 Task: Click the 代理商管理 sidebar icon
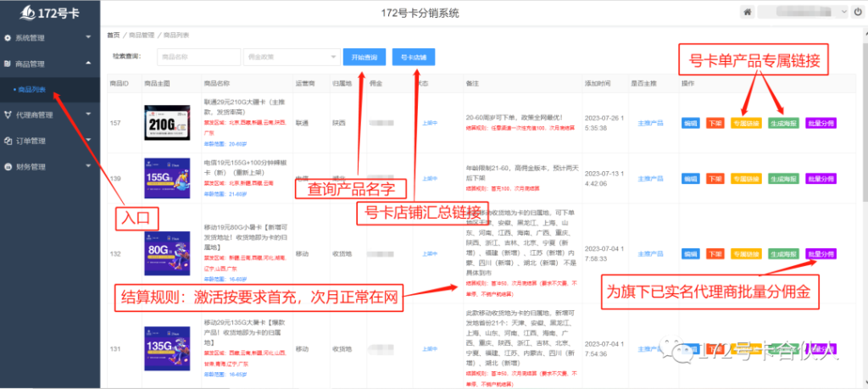click(8, 115)
